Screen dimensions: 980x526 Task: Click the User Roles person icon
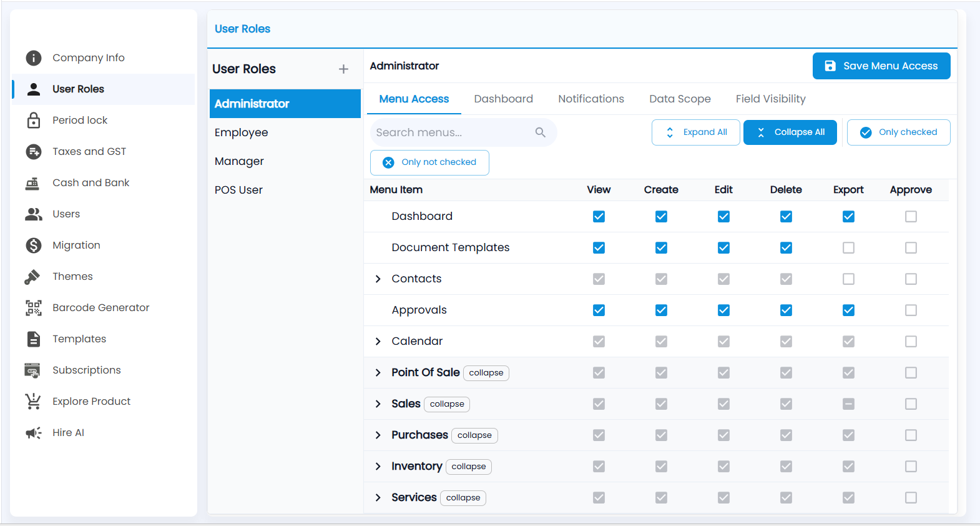34,89
